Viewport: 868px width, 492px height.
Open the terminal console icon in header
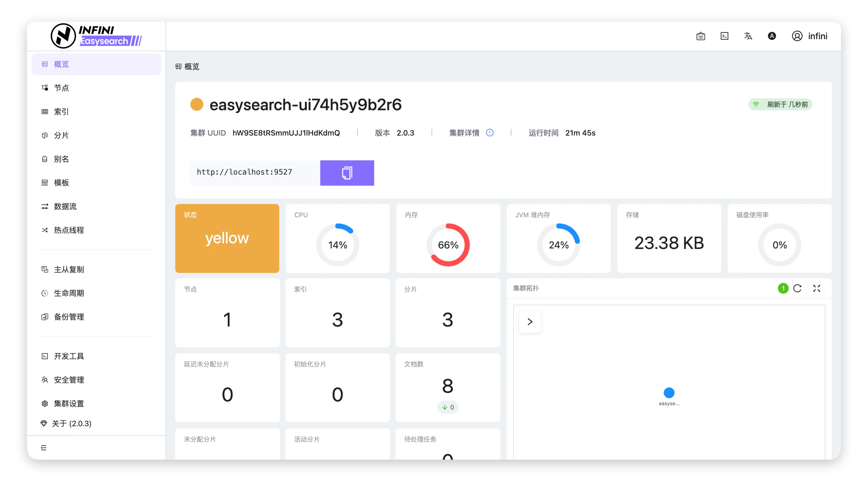click(x=724, y=36)
